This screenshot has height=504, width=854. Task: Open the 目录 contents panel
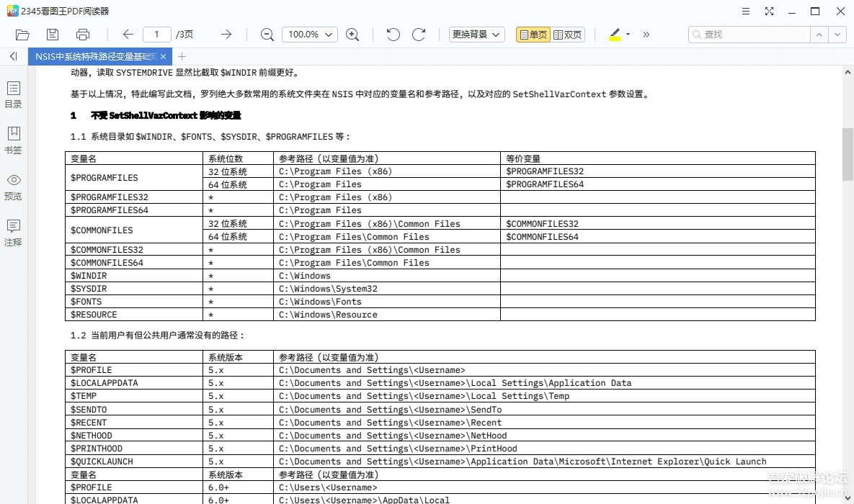[x=13, y=95]
